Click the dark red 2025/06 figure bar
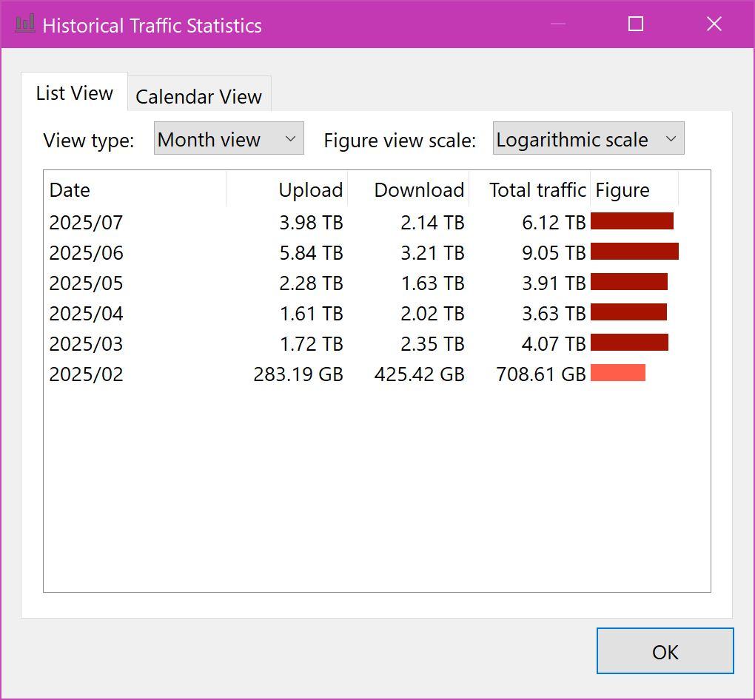Screen dimensions: 755x700 point(634,252)
